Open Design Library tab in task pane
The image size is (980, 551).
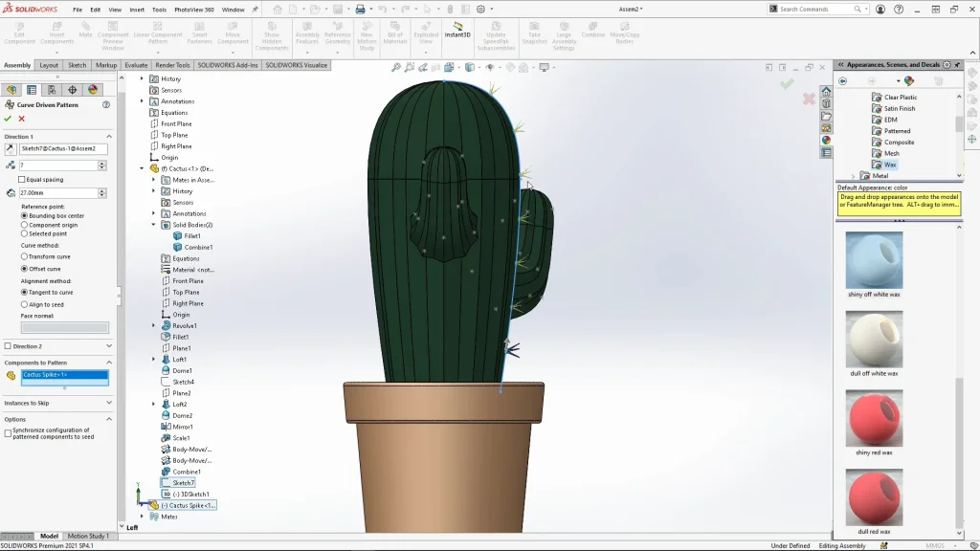click(x=826, y=103)
